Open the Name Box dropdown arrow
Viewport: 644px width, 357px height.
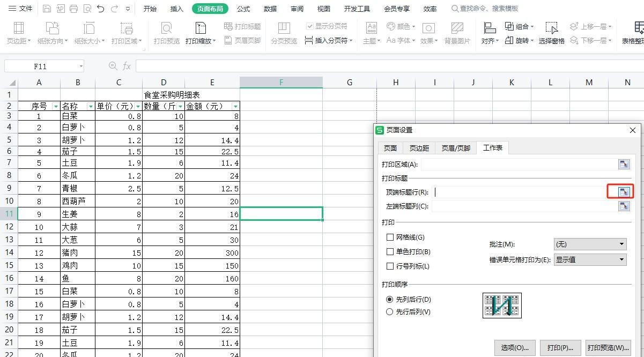81,66
